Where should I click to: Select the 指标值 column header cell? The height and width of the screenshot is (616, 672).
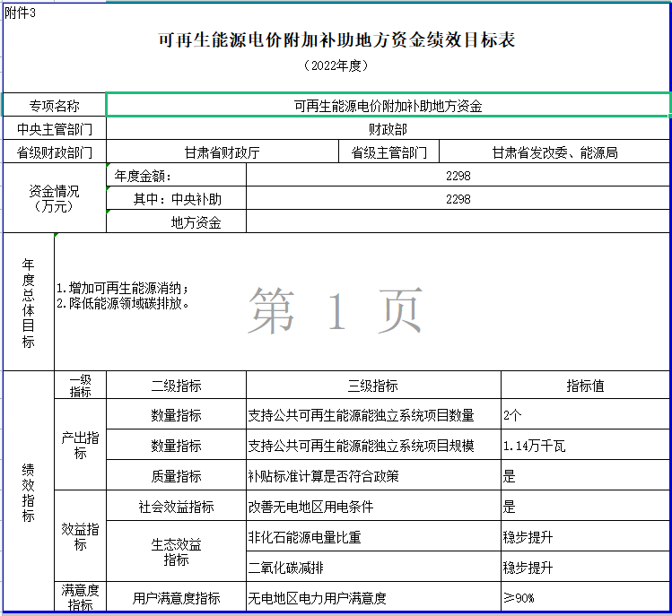point(585,386)
